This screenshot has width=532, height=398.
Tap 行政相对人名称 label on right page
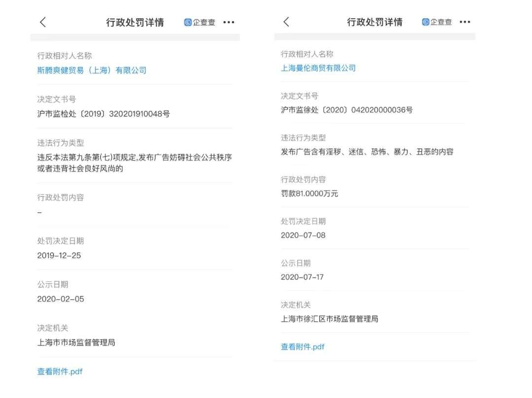tap(307, 54)
